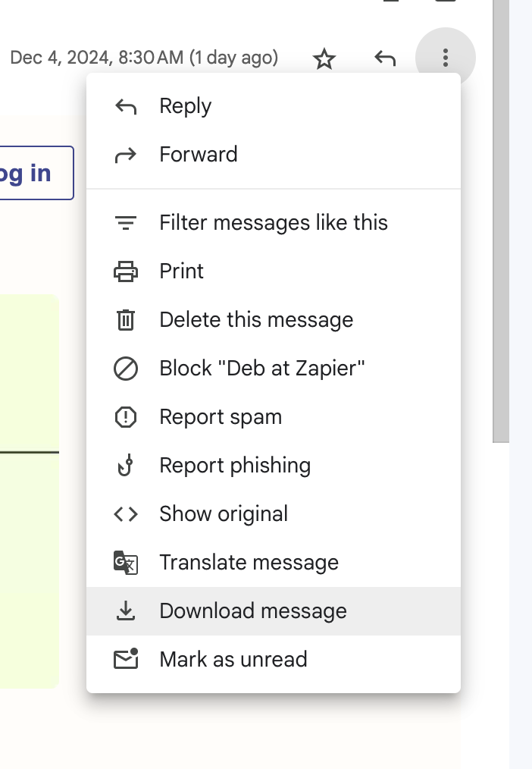The image size is (532, 769).
Task: Choose Reply from the menu
Action: (x=274, y=106)
